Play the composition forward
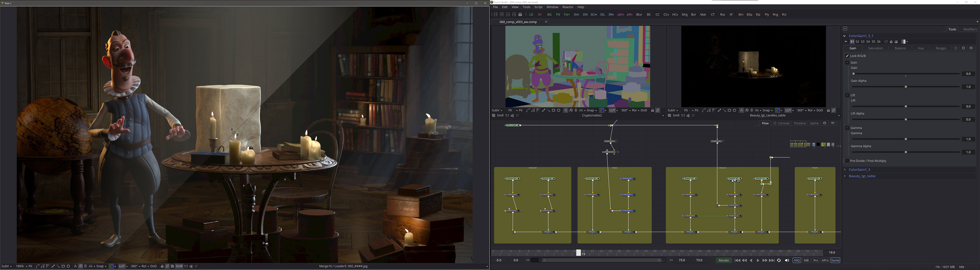This screenshot has height=270, width=980. (758, 261)
